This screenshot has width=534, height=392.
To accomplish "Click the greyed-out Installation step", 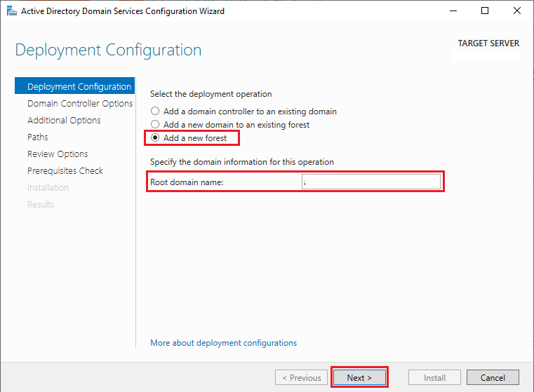I will point(48,187).
